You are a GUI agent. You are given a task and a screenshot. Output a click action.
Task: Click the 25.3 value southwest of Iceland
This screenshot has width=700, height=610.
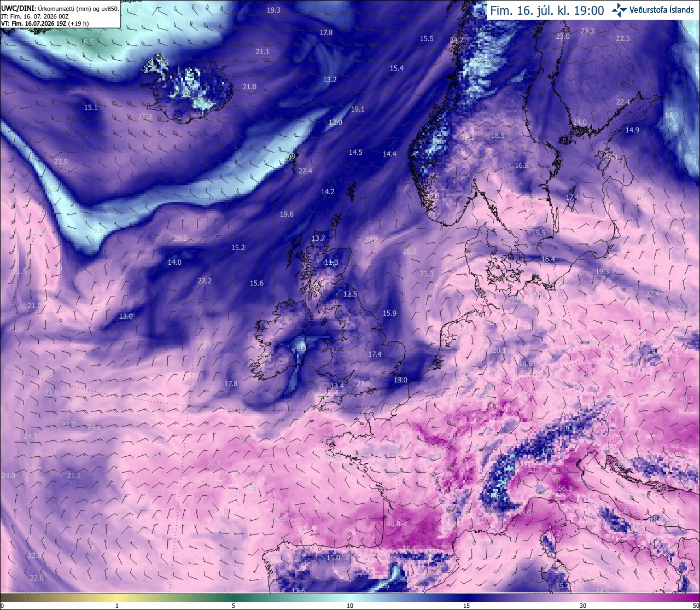[145, 117]
